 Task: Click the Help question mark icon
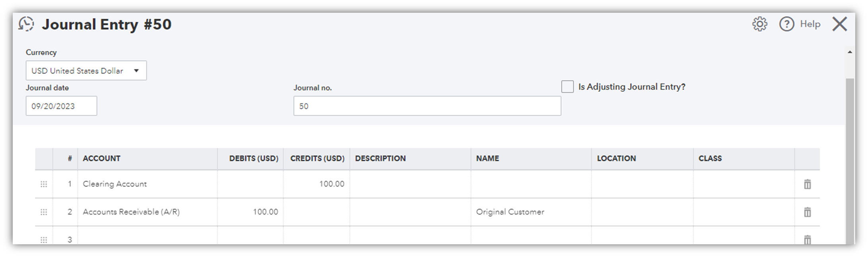tap(786, 24)
